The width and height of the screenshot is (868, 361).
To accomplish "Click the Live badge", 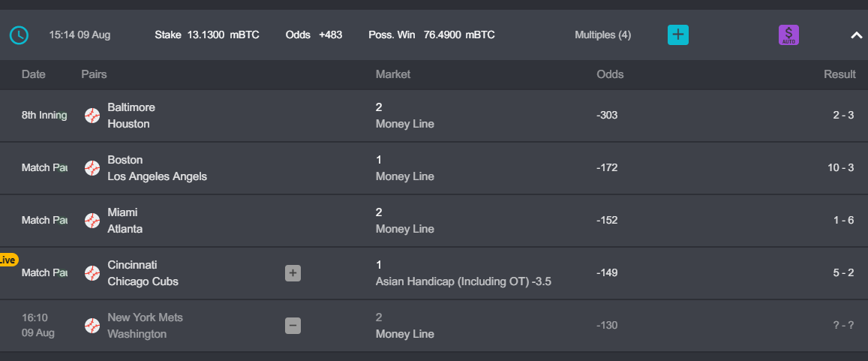I will pyautogui.click(x=8, y=260).
